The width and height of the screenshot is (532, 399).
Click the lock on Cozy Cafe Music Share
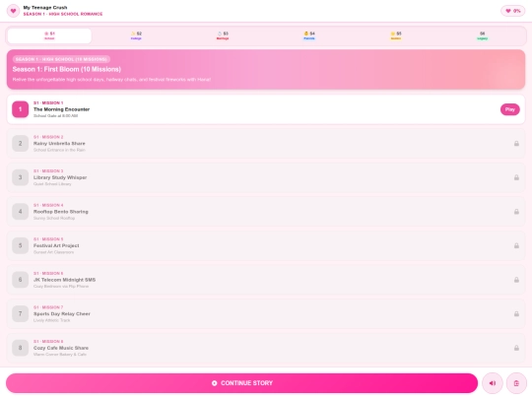[516, 348]
